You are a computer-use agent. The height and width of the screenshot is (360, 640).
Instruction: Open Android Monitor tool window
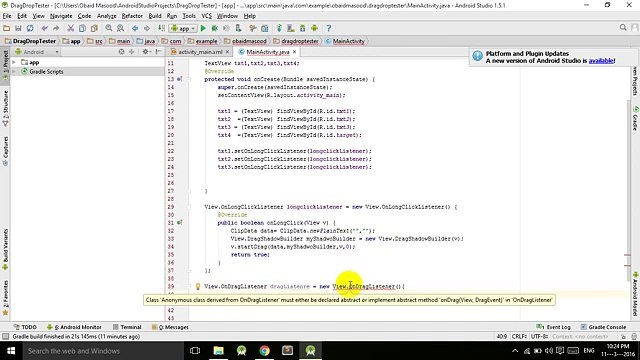tap(74, 327)
